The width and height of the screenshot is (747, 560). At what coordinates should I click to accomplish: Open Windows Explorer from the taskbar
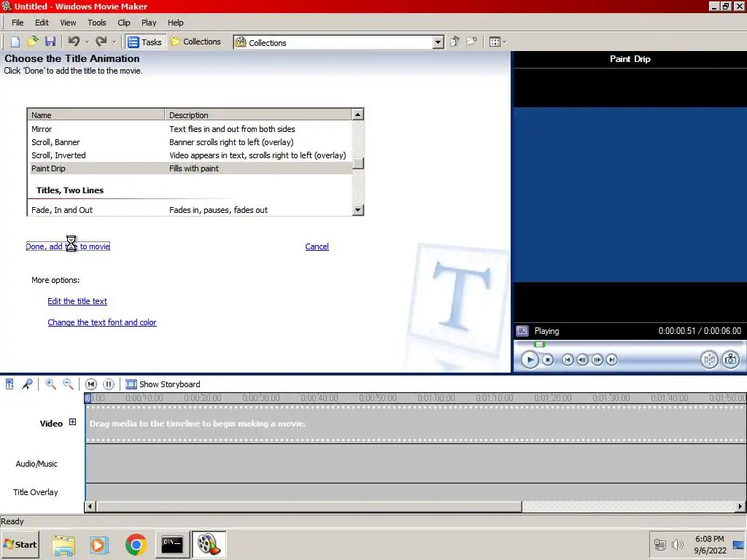(63, 545)
